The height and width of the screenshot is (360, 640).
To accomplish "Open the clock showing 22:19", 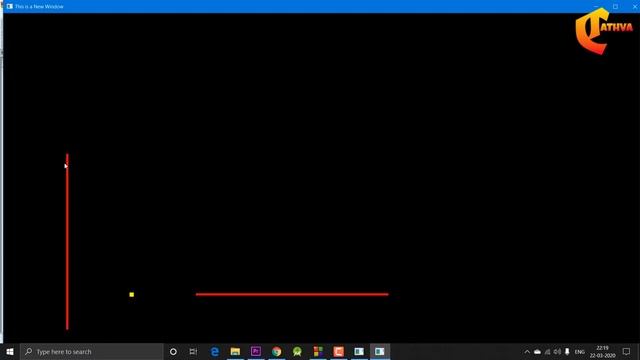I will [x=602, y=351].
